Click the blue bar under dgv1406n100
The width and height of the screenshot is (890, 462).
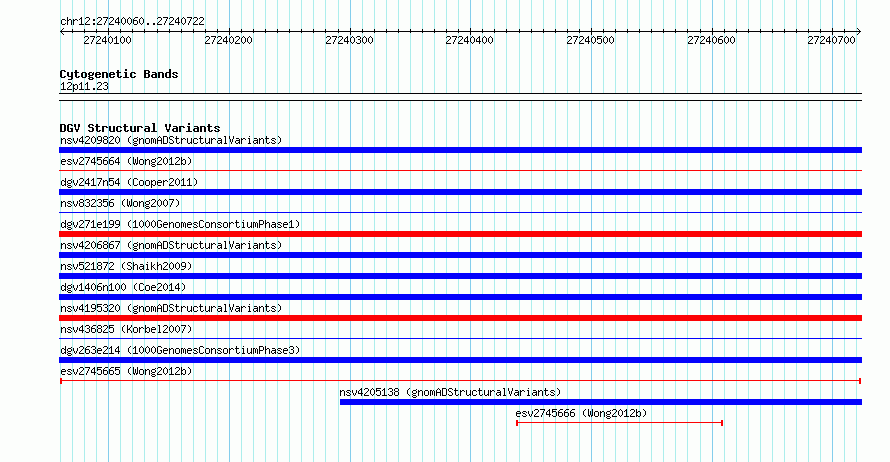click(460, 297)
